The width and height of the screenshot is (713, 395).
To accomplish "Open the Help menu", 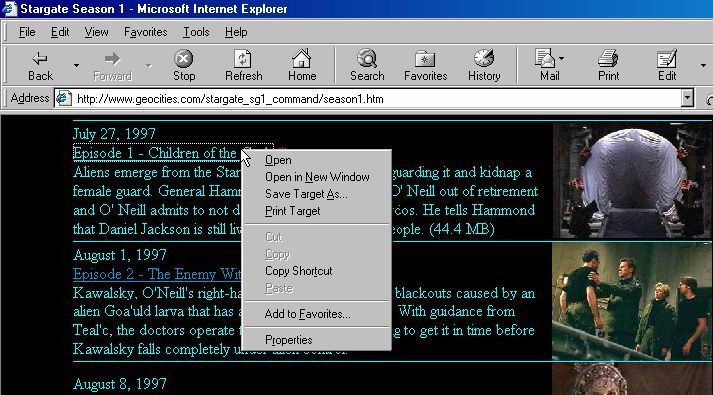I will click(x=236, y=32).
